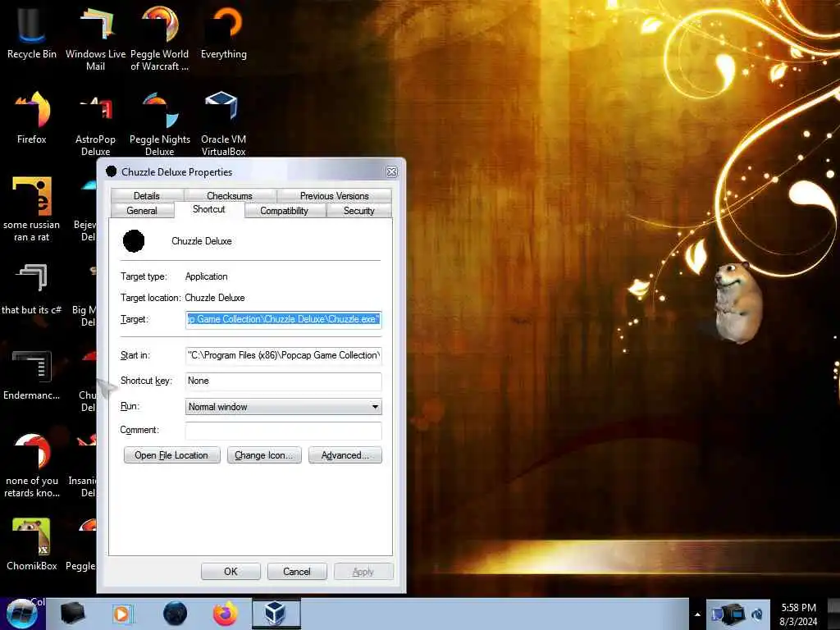Image resolution: width=840 pixels, height=630 pixels.
Task: Click the Shortcut key field
Action: point(283,381)
